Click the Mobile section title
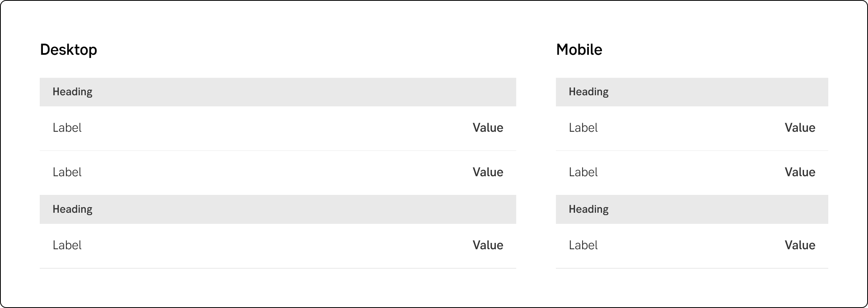This screenshot has height=308, width=868. coord(579,50)
